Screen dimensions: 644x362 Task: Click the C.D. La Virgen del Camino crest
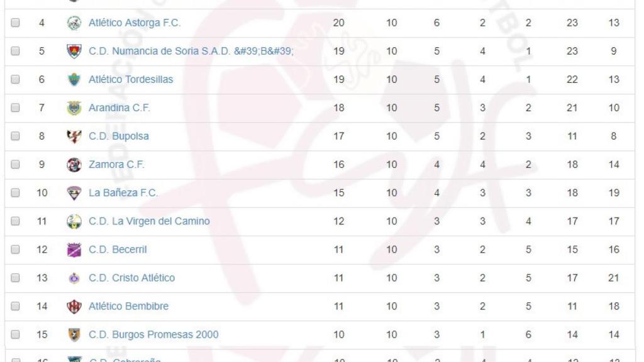[x=74, y=221]
